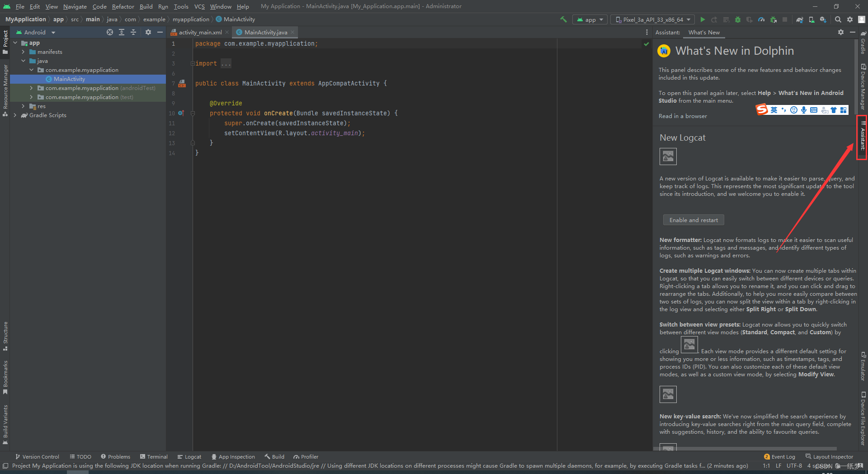Expand the res folder
Image resolution: width=868 pixels, height=474 pixels.
[x=23, y=106]
